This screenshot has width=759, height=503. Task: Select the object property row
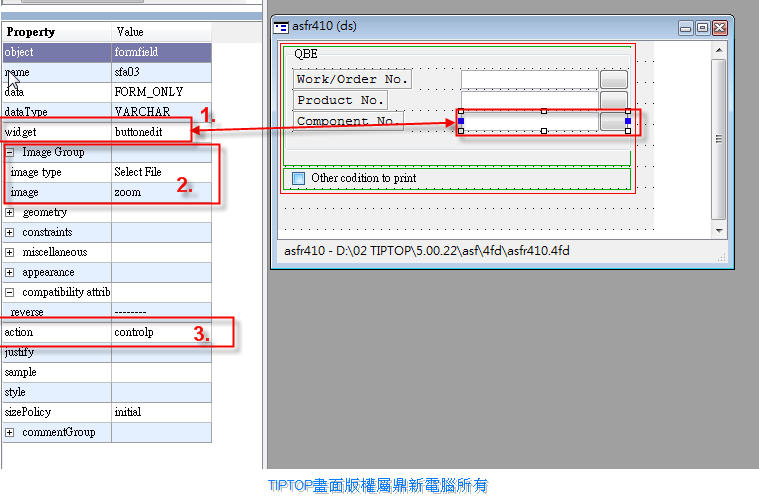coord(107,52)
